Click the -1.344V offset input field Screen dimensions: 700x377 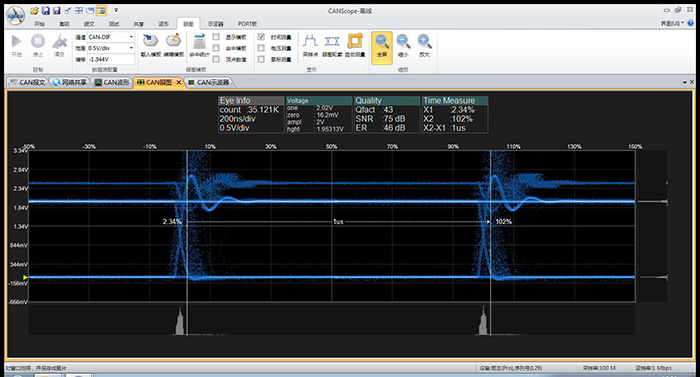pos(111,59)
